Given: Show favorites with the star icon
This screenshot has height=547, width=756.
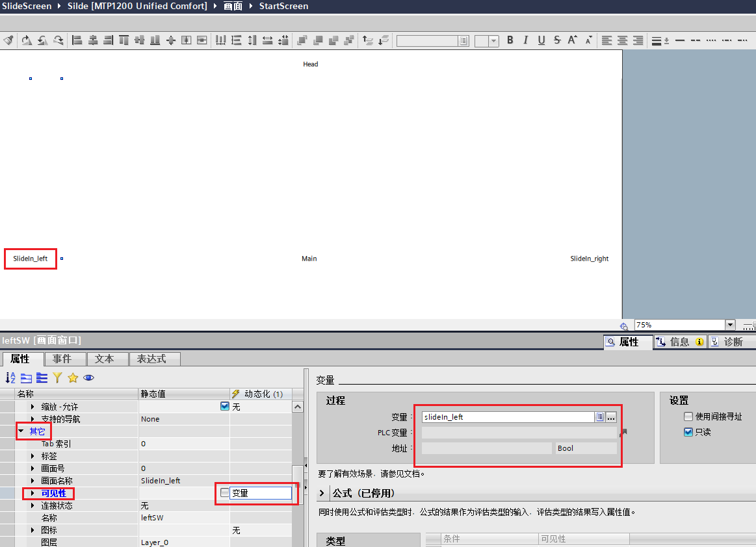Looking at the screenshot, I should [73, 377].
